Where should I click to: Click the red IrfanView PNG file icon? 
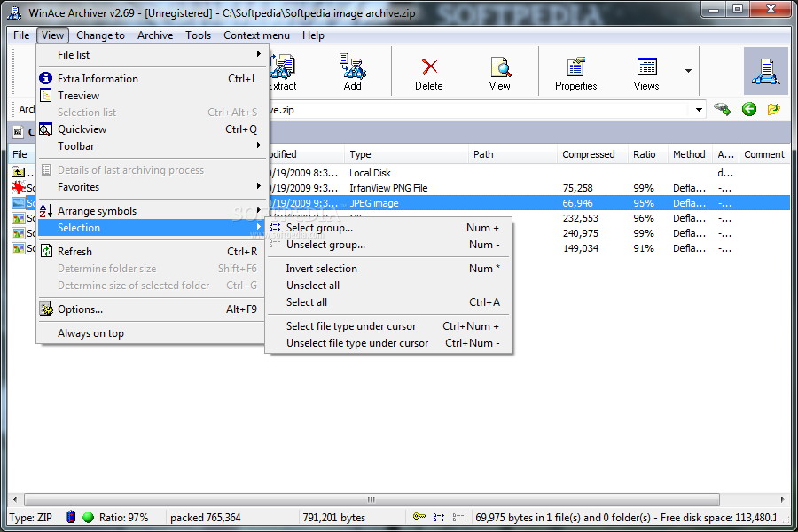(19, 187)
